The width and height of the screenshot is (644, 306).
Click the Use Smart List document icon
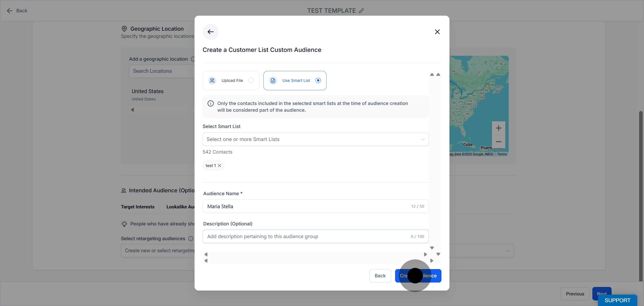click(x=273, y=81)
